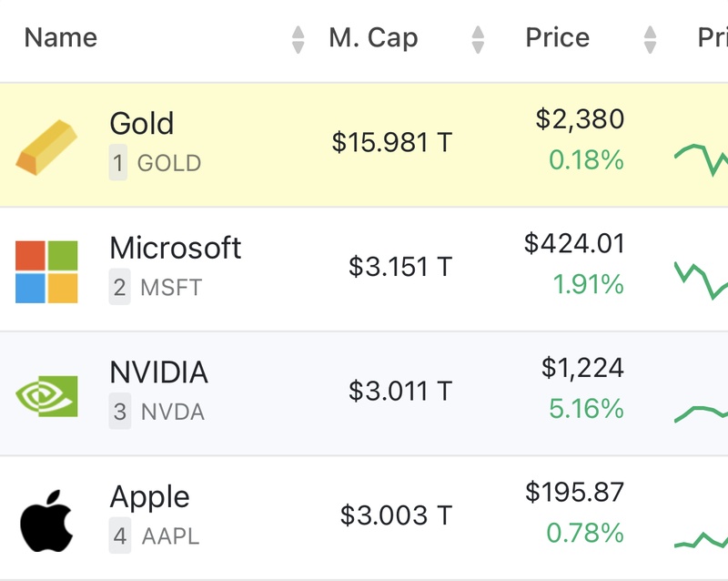Click NVIDIA's $3.011 T market cap
The image size is (728, 581).
[400, 392]
